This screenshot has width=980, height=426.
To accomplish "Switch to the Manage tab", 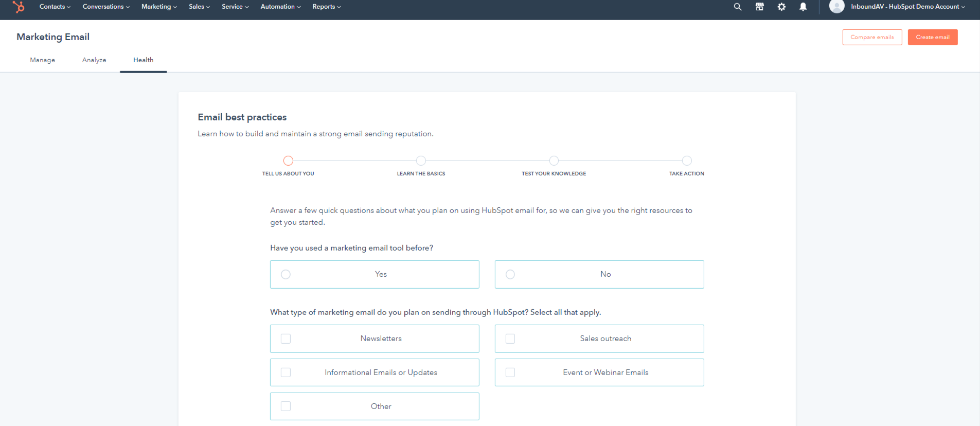I will 43,60.
